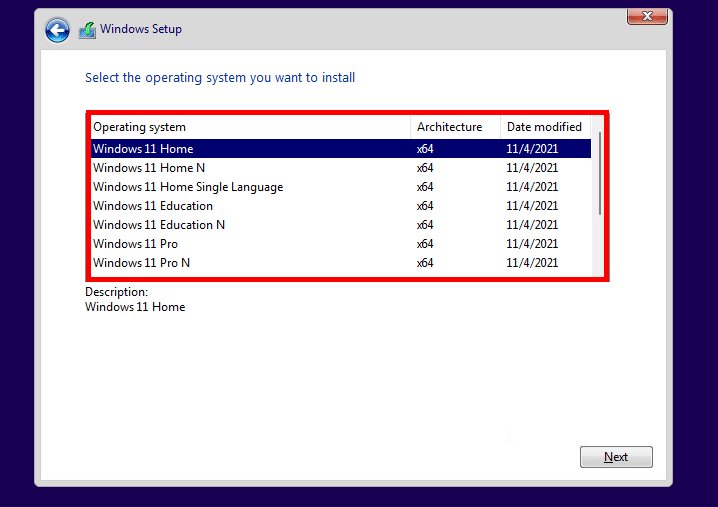Go back using the blue arrow button
The width and height of the screenshot is (718, 507).
click(x=57, y=30)
